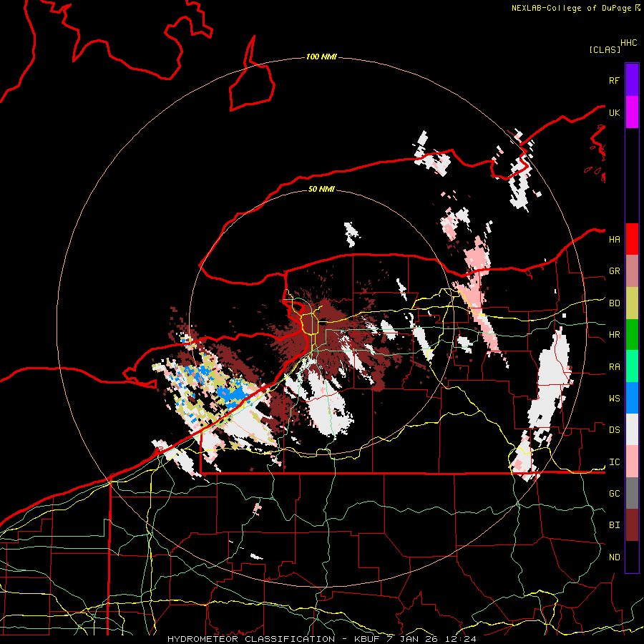
Task: Click the UK legend label
Action: 614,112
